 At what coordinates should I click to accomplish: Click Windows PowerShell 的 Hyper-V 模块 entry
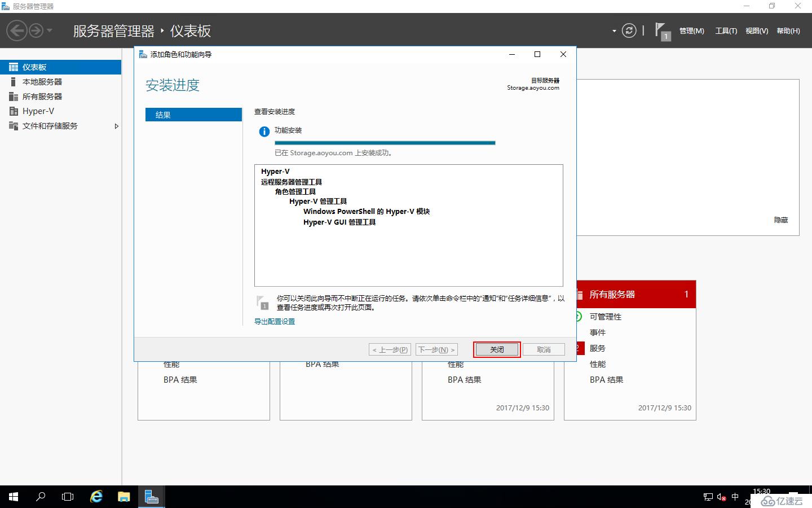pyautogui.click(x=367, y=211)
